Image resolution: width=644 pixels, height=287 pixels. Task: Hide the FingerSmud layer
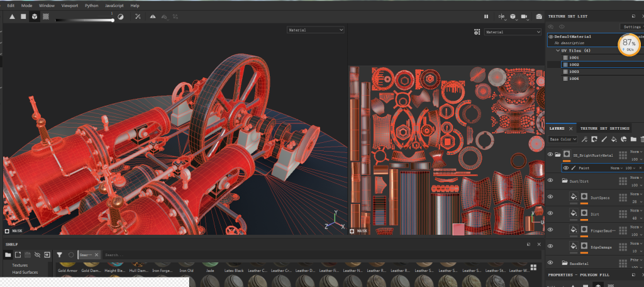pos(550,230)
